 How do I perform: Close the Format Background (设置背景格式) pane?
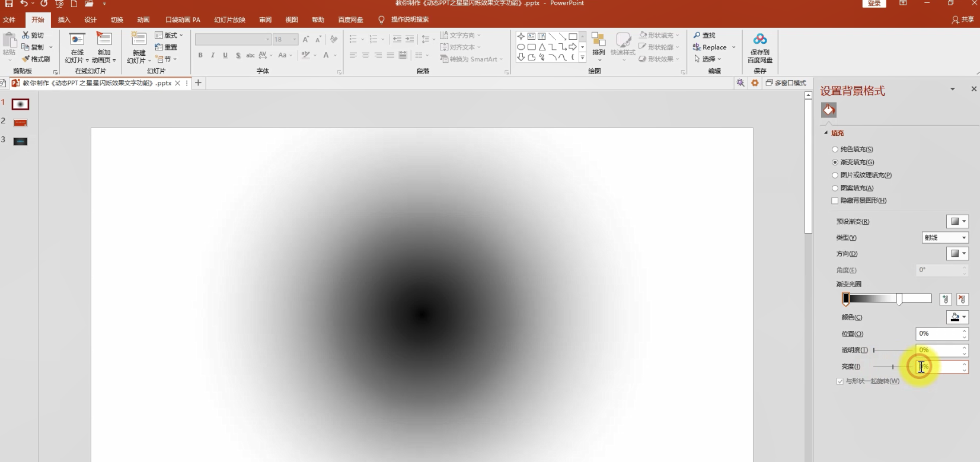pos(973,89)
